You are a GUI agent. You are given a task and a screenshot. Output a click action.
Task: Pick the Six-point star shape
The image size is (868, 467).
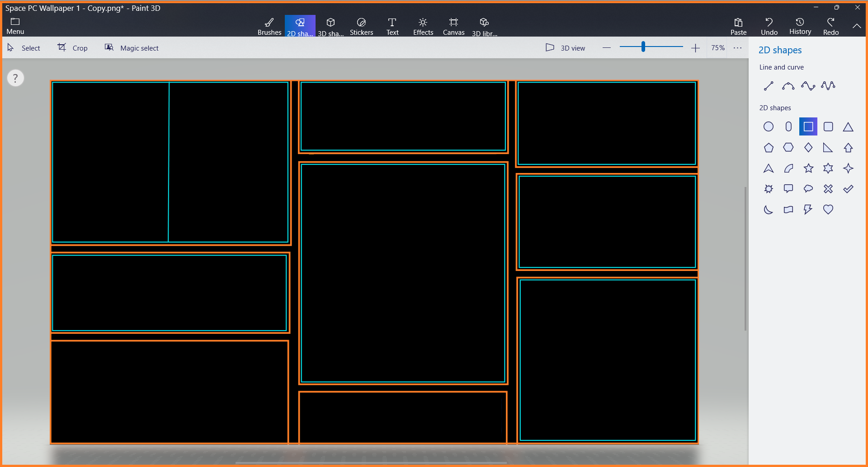pyautogui.click(x=828, y=168)
